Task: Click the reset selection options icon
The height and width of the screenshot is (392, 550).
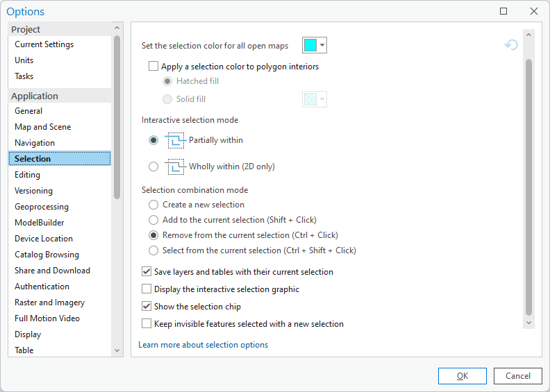Action: click(511, 45)
